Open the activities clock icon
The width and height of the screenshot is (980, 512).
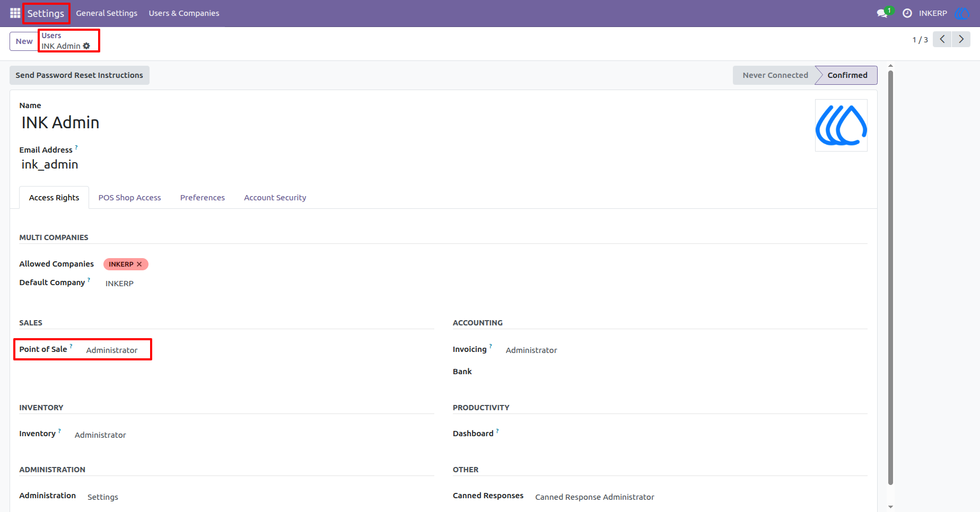tap(907, 13)
